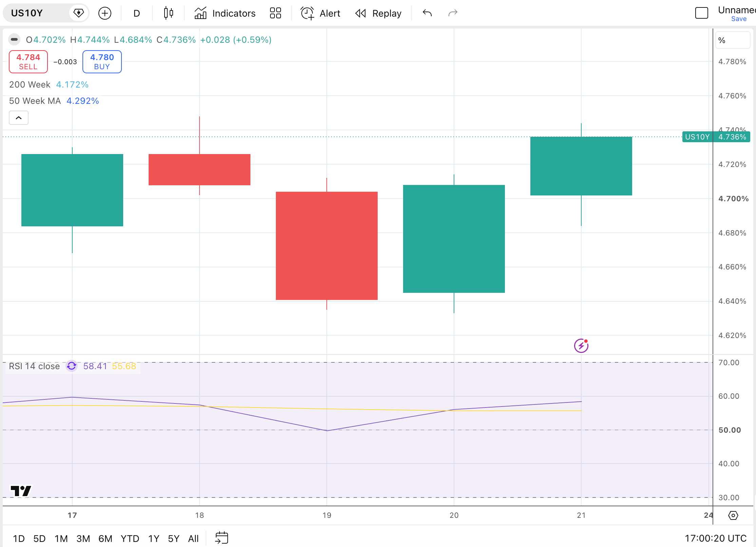The width and height of the screenshot is (756, 547).
Task: Click the layout square icon
Action: coord(701,13)
